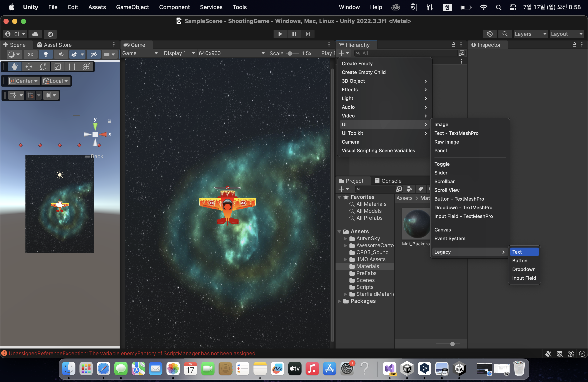
Task: Open the Undo History icon
Action: pos(490,34)
